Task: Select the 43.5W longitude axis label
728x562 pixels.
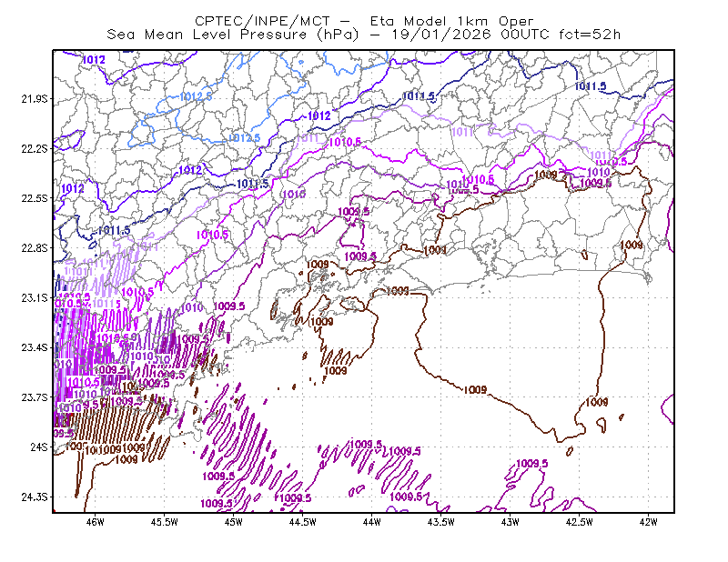Action: [x=441, y=522]
